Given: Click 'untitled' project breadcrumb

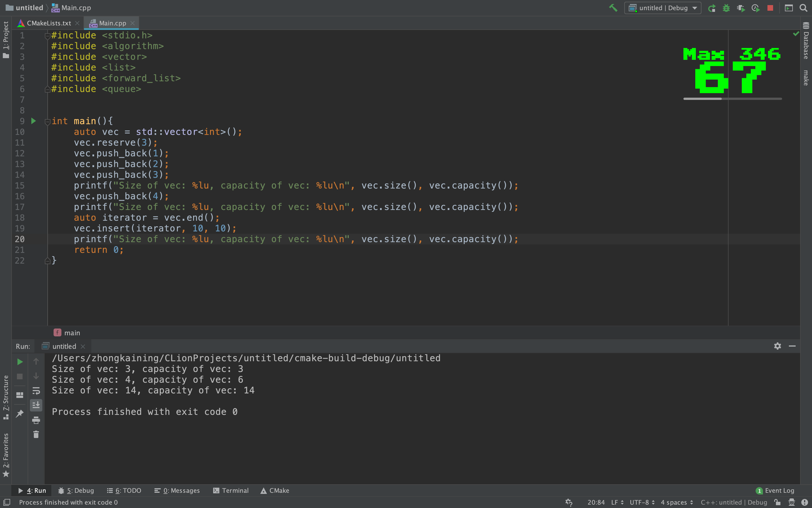Looking at the screenshot, I should [x=25, y=8].
